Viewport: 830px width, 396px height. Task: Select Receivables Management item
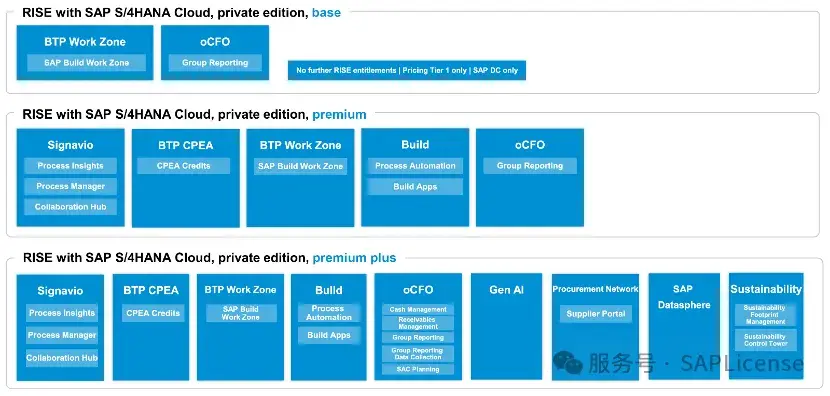click(418, 323)
